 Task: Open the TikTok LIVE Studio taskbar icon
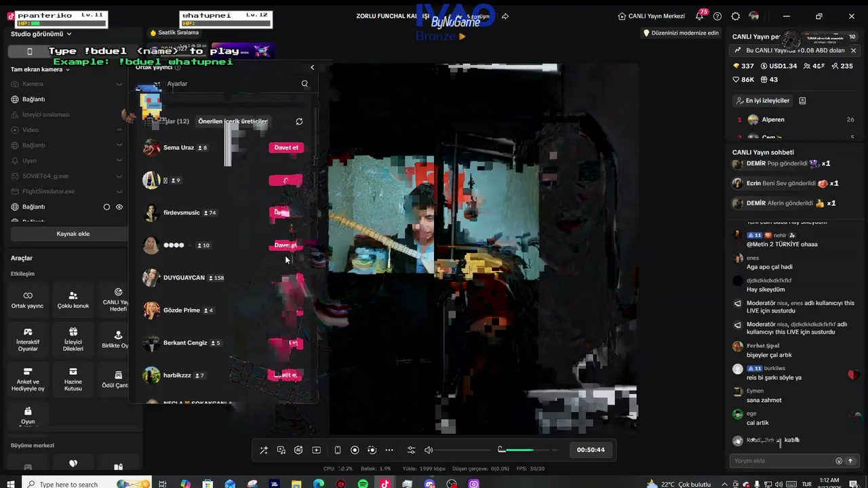pos(385,484)
